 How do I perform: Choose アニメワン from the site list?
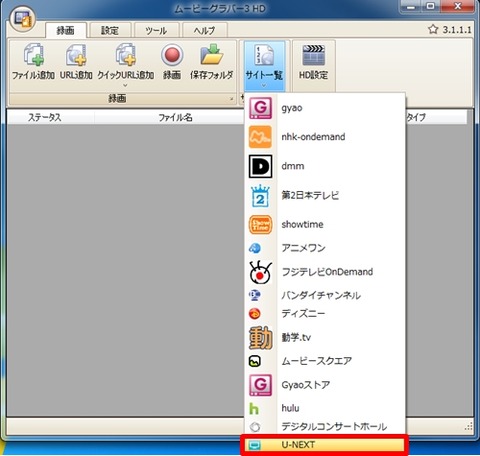tap(325, 248)
